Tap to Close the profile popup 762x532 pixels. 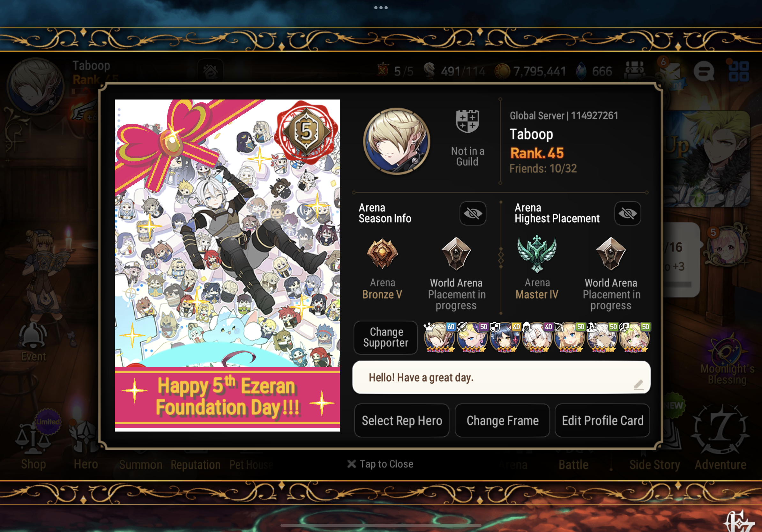tap(380, 464)
